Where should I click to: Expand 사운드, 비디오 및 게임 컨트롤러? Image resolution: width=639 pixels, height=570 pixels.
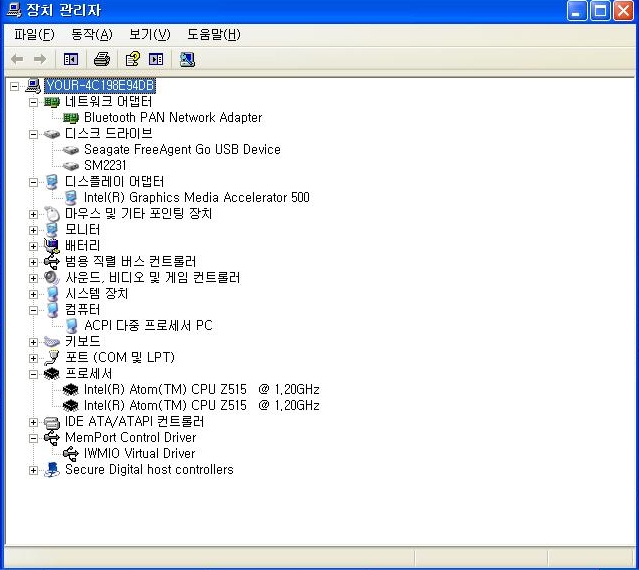tap(33, 278)
